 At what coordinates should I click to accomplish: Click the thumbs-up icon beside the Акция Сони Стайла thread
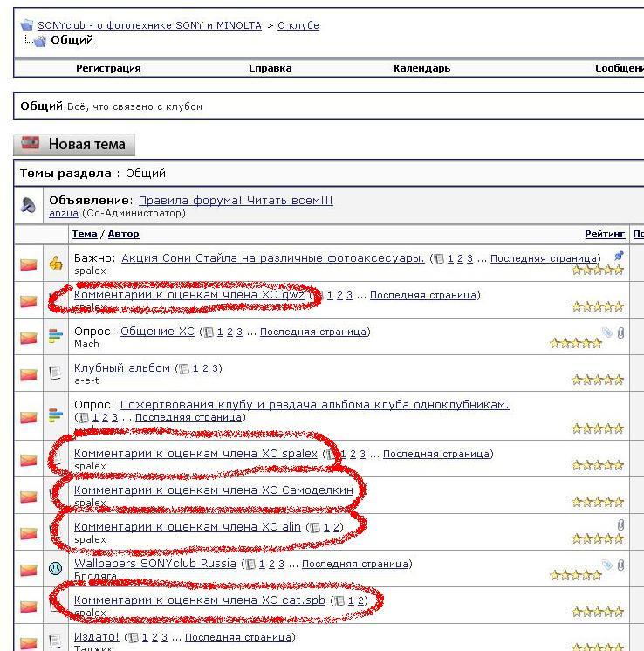click(x=56, y=264)
